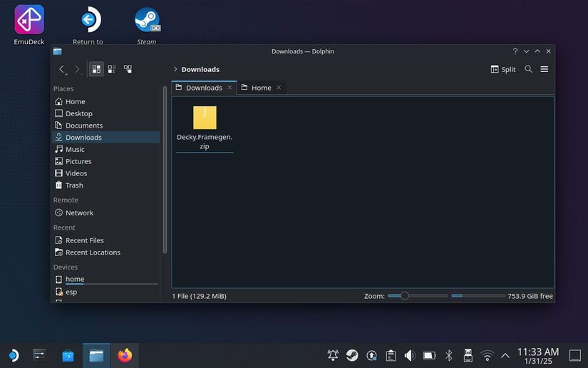Viewport: 588px width, 368px height.
Task: Go back using the back arrow
Action: coord(62,69)
